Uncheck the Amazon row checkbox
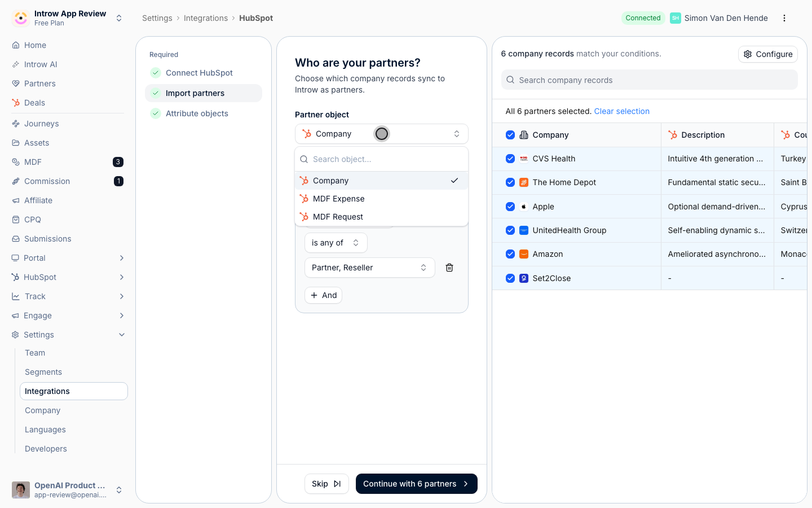The image size is (812, 508). (510, 254)
